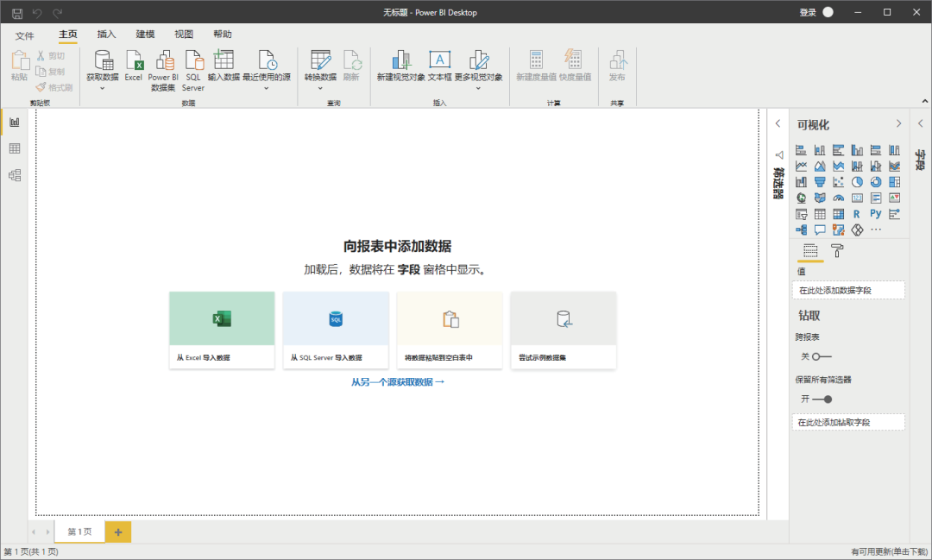This screenshot has height=560, width=932.
Task: Click 从 Excel 导入数据 card
Action: 222,330
